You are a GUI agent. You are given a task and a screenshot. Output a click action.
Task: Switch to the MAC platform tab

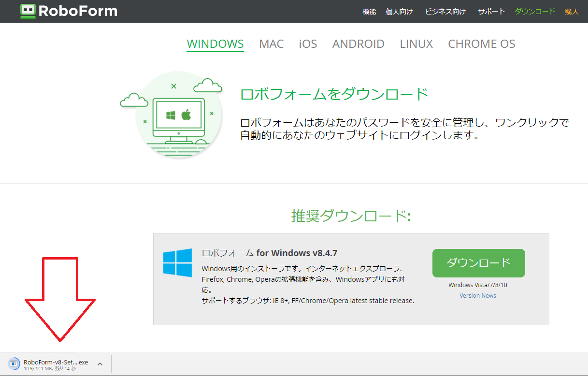272,44
